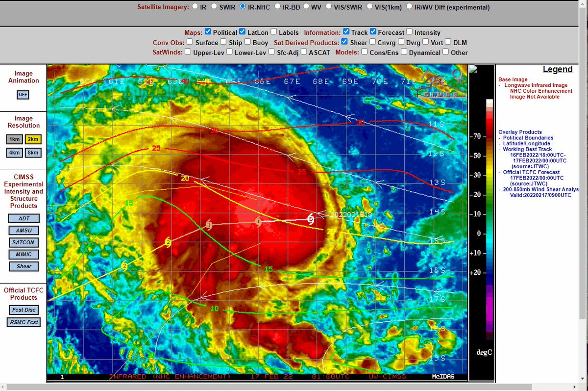Enable Other models checkbox
Image resolution: width=588 pixels, height=391 pixels.
tap(446, 52)
